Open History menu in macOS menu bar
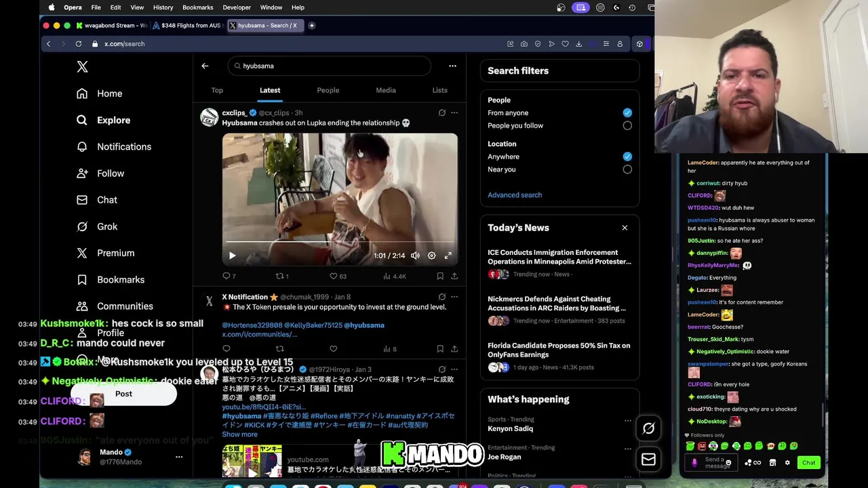The image size is (868, 488). (163, 7)
